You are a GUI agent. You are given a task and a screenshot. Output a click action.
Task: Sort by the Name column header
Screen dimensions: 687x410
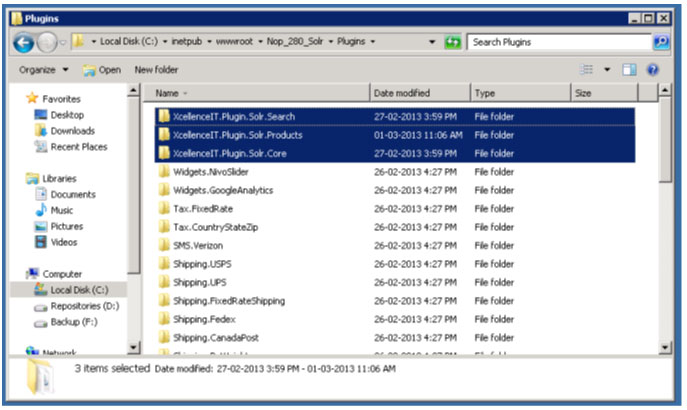click(x=257, y=93)
